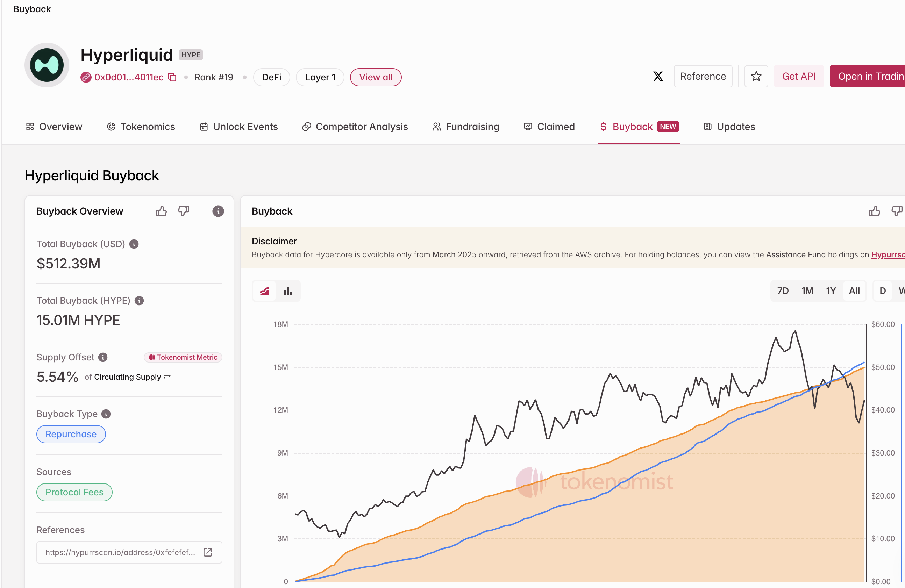Swap Circulating Supply metric with arrows icon
Viewport: 905px width, 588px height.
click(167, 377)
